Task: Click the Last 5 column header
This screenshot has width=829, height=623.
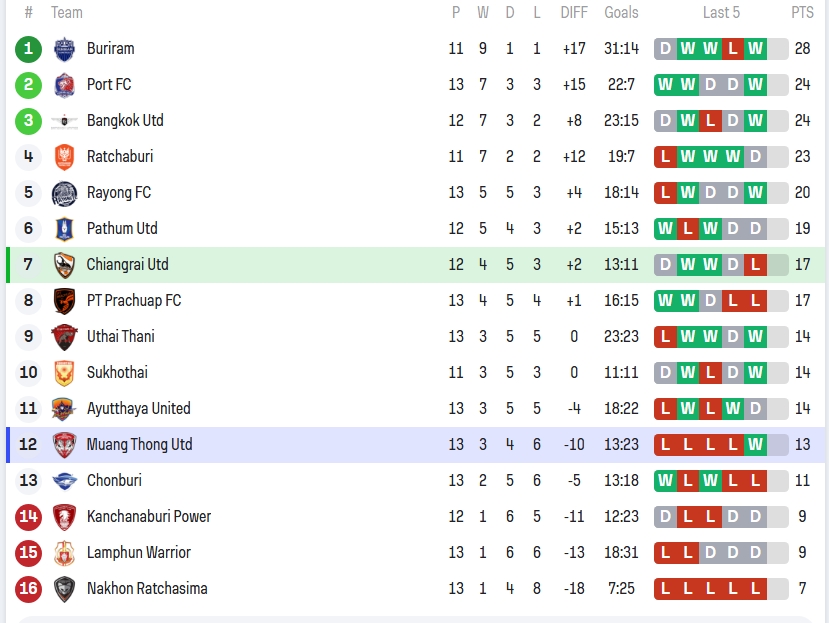Action: pos(721,13)
